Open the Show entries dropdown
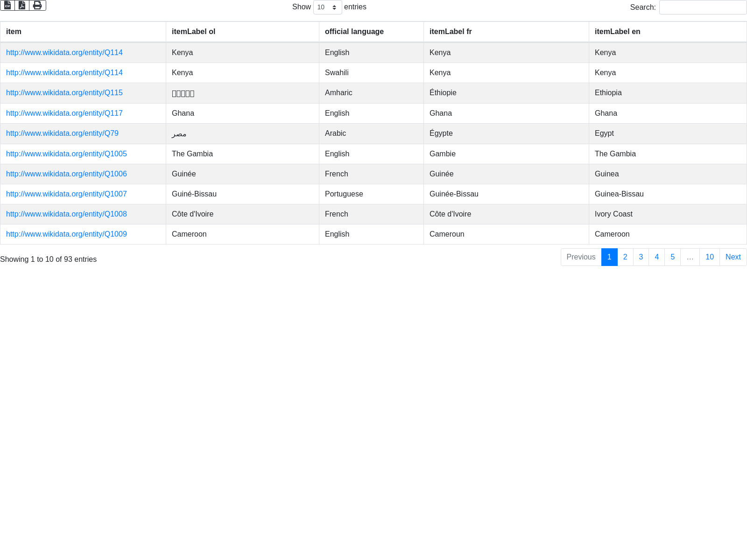 click(327, 7)
